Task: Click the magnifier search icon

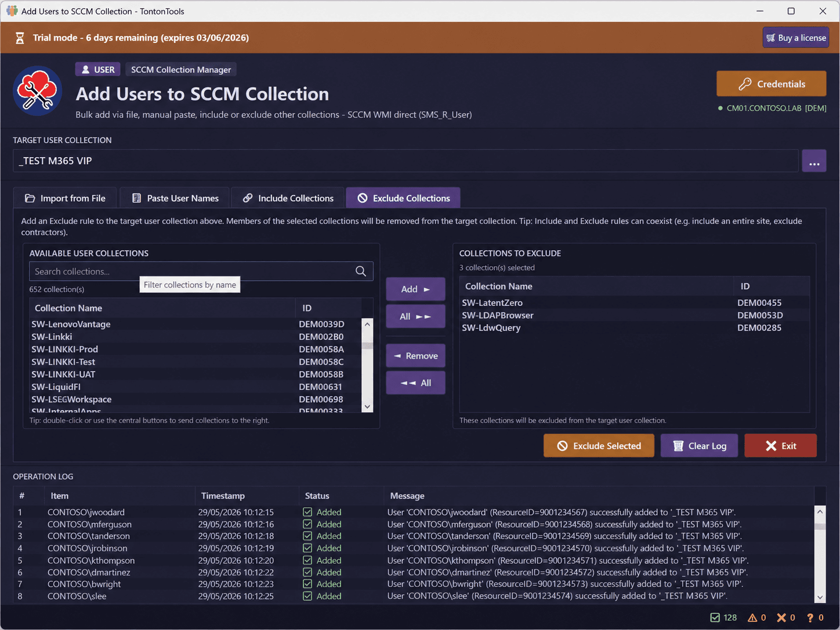Action: tap(361, 271)
